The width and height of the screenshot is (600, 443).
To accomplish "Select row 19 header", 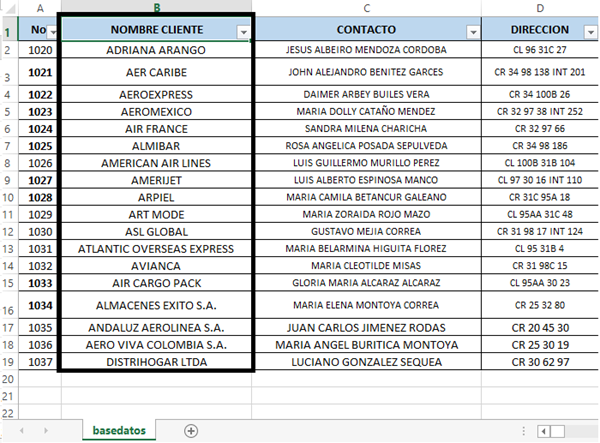I will click(x=8, y=362).
